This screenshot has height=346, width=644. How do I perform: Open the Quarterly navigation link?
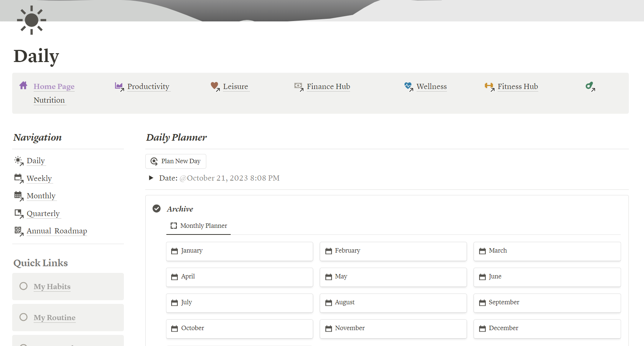(43, 213)
